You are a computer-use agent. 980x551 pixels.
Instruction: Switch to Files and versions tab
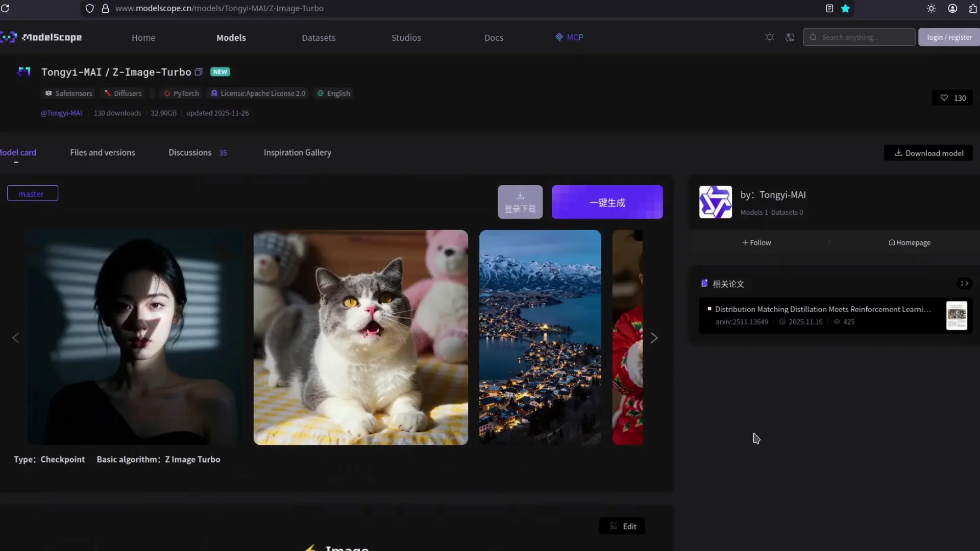(x=102, y=153)
